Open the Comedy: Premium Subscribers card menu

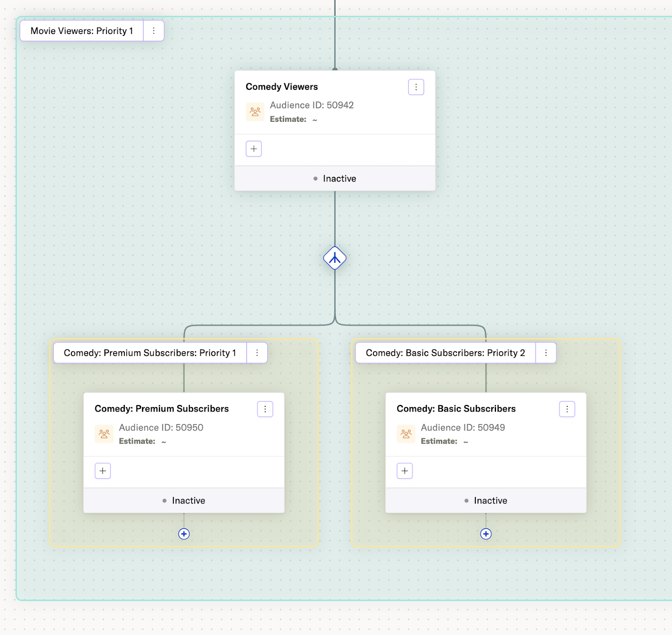[265, 409]
